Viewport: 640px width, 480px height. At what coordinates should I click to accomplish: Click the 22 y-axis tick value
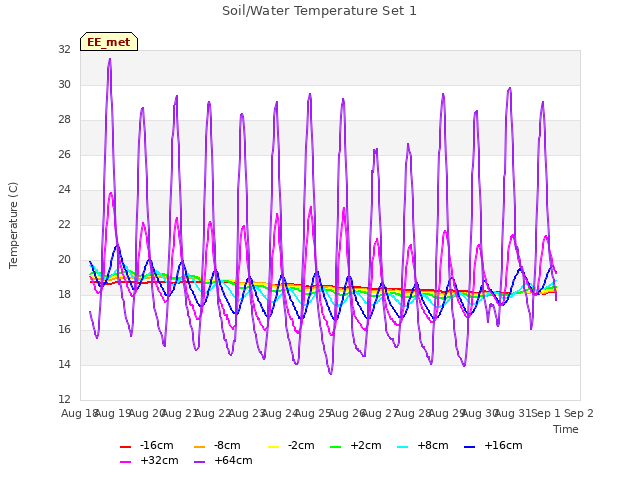(64, 224)
